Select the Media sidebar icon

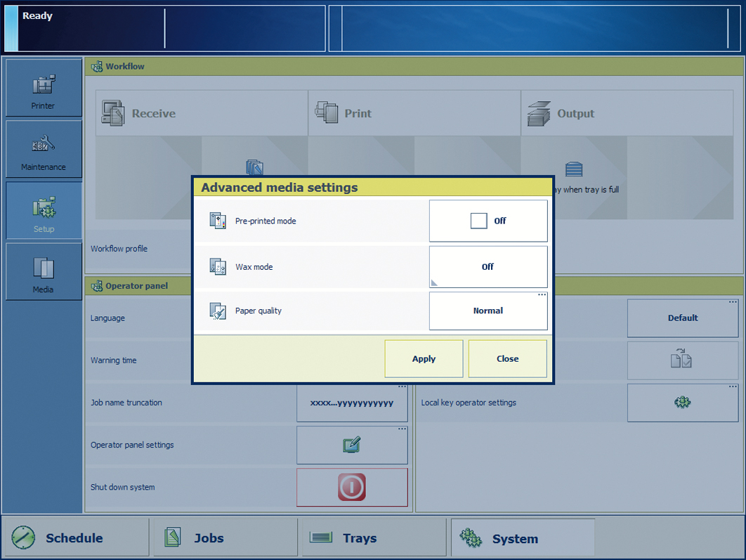point(44,272)
